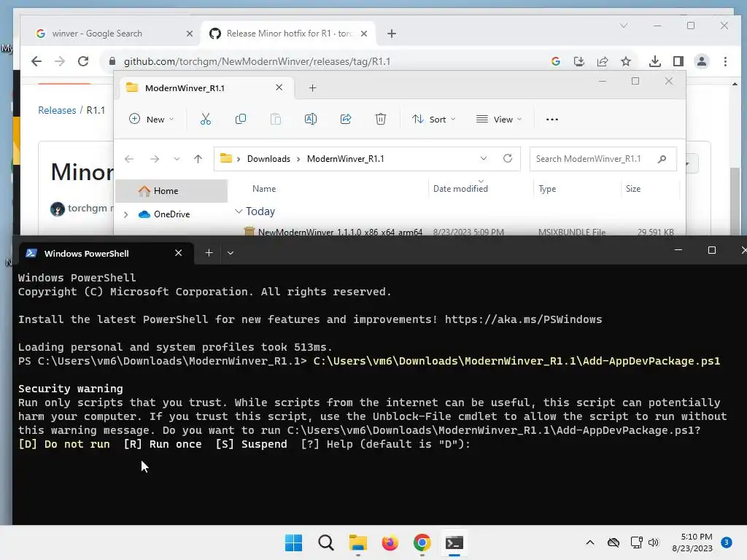Click the Google icon in the address bar
Image resolution: width=747 pixels, height=560 pixels.
tap(555, 61)
